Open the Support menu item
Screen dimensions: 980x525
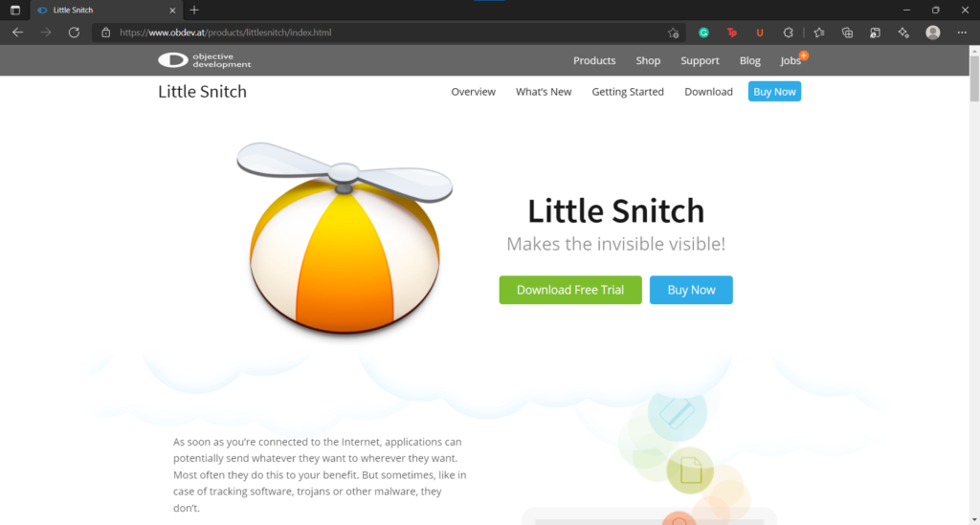tap(700, 60)
